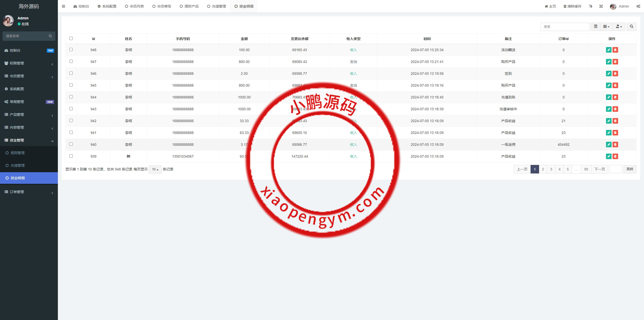Viewport: 644px width, 320px height.
Task: Open settings gears icon at top right
Action: [638, 6]
